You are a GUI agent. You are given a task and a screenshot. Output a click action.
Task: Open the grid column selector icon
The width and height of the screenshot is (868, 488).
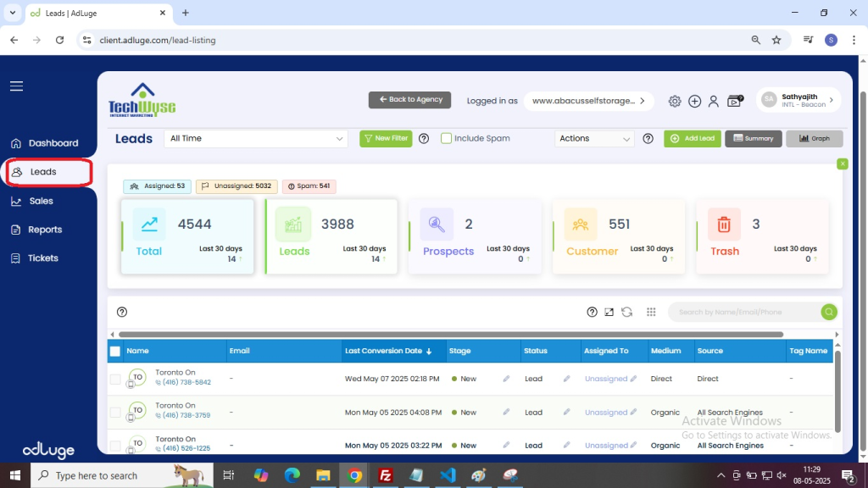[651, 312]
